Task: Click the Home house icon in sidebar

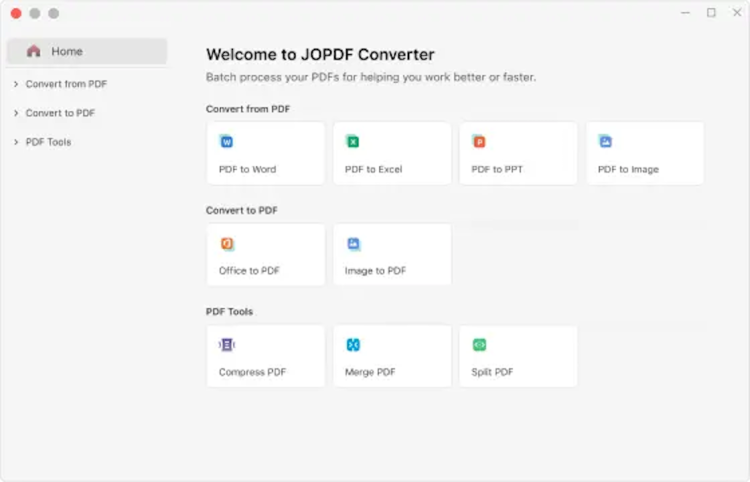Action: [x=34, y=51]
